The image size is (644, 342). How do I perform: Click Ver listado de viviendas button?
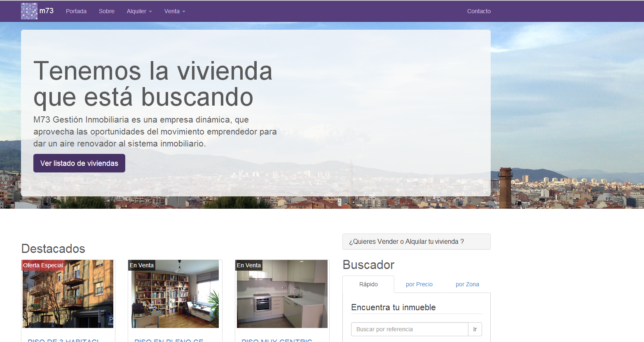79,163
